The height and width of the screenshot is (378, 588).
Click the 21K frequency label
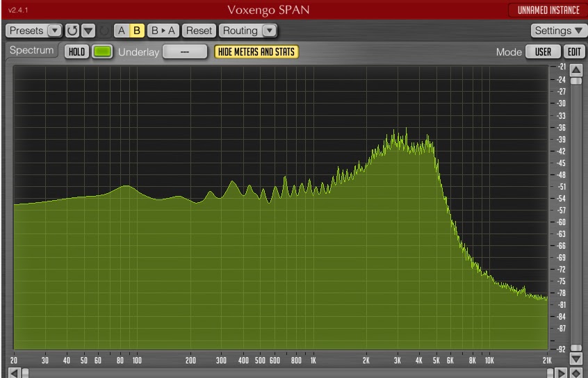tap(547, 361)
